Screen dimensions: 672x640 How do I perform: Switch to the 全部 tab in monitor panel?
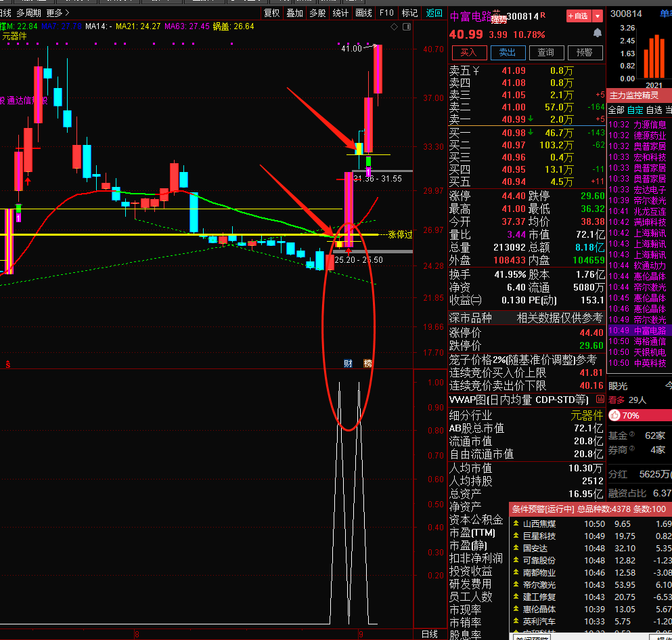pos(617,110)
